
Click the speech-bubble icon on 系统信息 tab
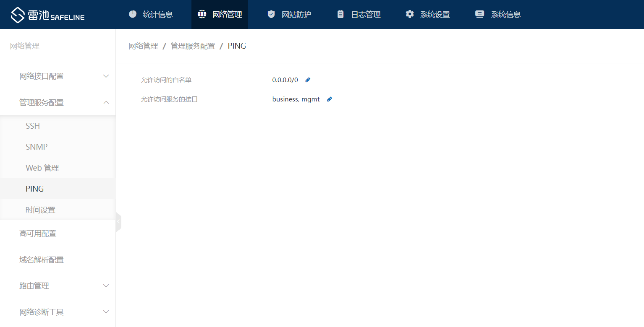point(479,14)
